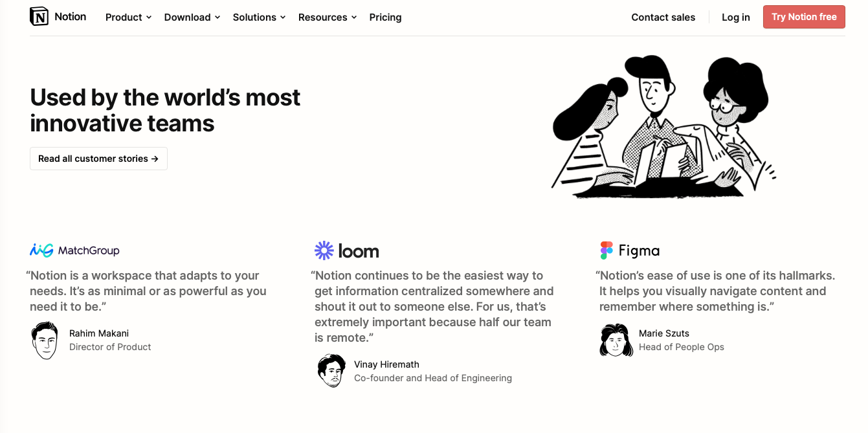The width and height of the screenshot is (868, 433).
Task: Expand the Product dropdown menu
Action: point(128,17)
